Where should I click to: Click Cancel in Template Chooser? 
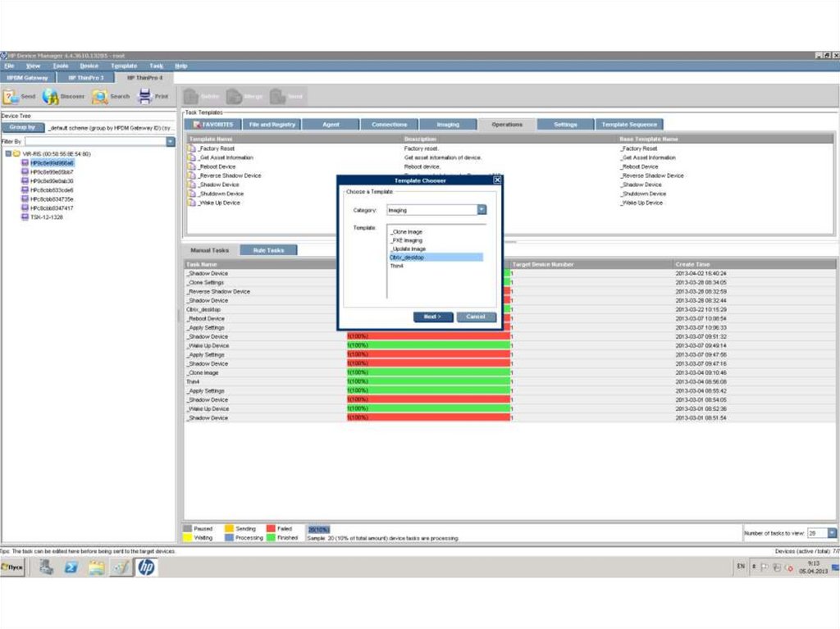pyautogui.click(x=476, y=317)
